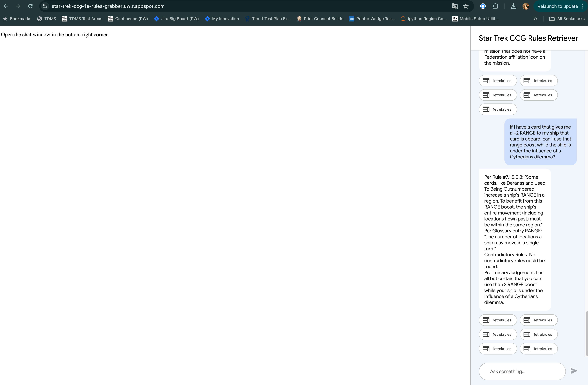Expand the hidden bookmarks overflow chevron
The width and height of the screenshot is (588, 385).
point(535,19)
